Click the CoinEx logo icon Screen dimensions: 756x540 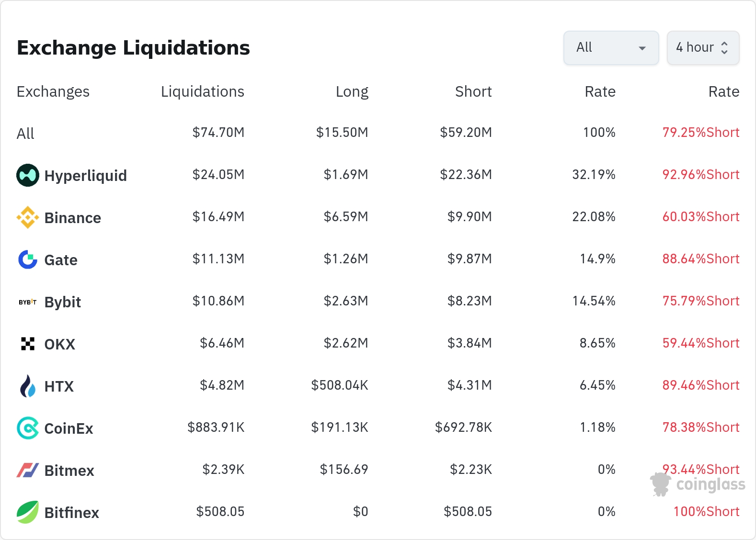click(x=28, y=428)
